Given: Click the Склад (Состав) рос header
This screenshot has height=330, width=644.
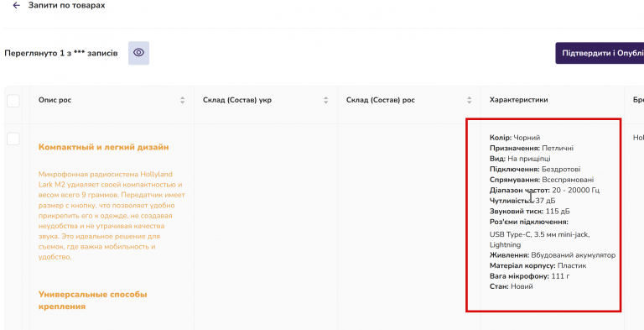Looking at the screenshot, I should point(381,100).
